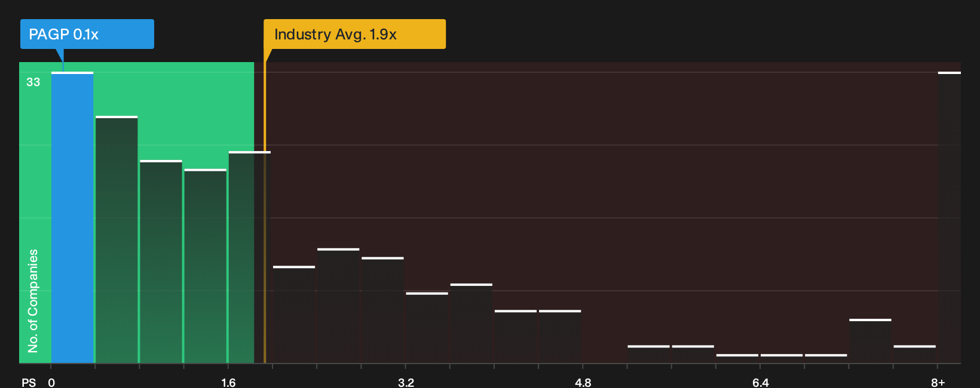Select the taller bar just left of 8+
The image size is (980, 388).
(870, 341)
